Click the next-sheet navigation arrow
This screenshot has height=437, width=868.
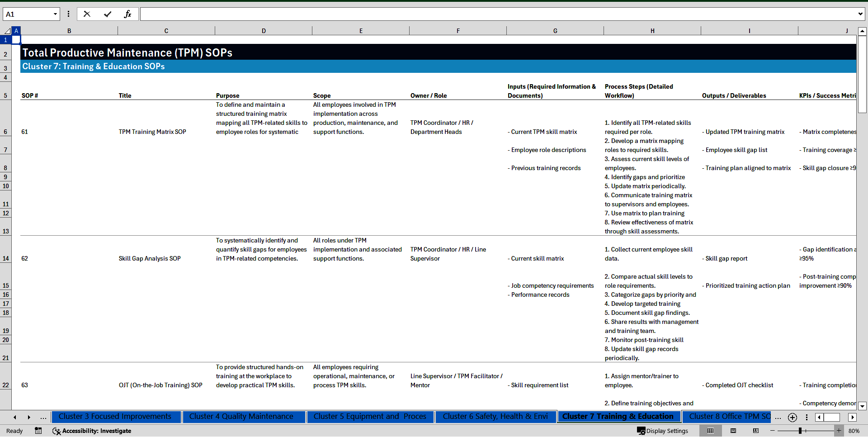(28, 417)
